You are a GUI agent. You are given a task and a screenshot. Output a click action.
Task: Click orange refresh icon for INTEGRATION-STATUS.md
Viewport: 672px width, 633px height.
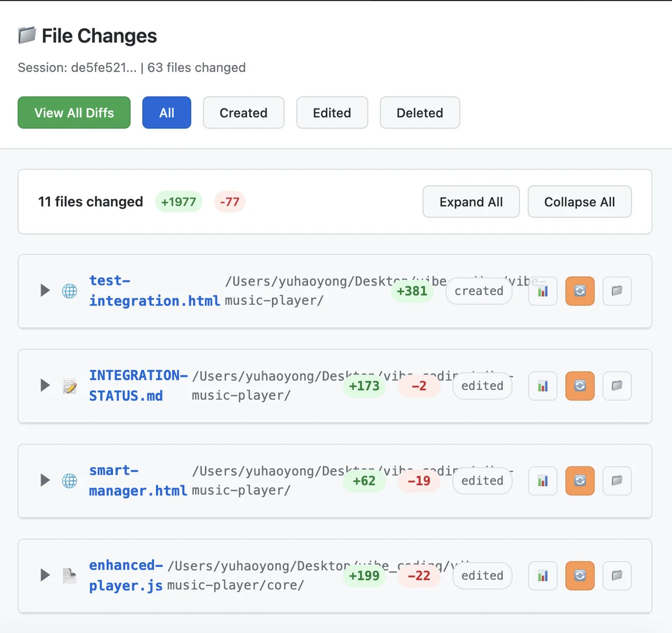[580, 386]
